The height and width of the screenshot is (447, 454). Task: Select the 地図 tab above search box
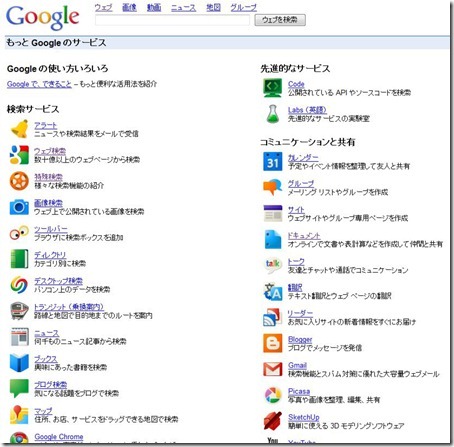213,7
